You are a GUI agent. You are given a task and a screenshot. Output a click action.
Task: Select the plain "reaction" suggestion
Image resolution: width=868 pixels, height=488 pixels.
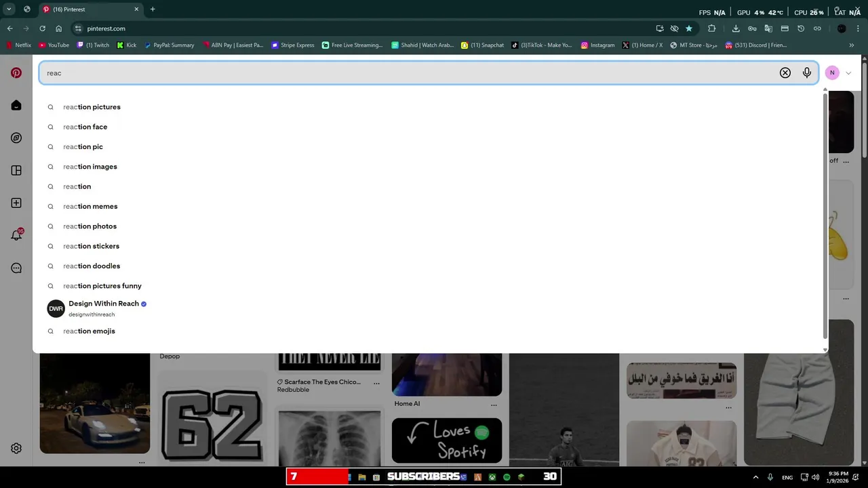[x=77, y=186]
